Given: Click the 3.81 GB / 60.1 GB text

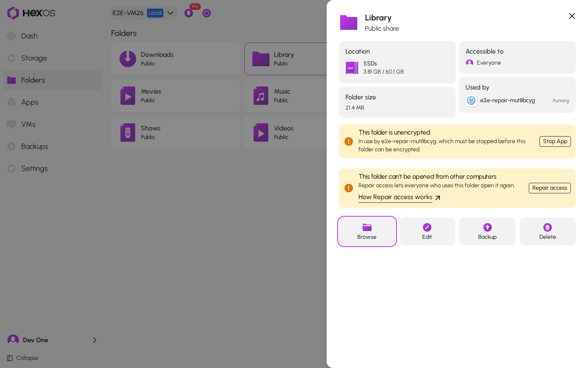Looking at the screenshot, I should click(383, 72).
